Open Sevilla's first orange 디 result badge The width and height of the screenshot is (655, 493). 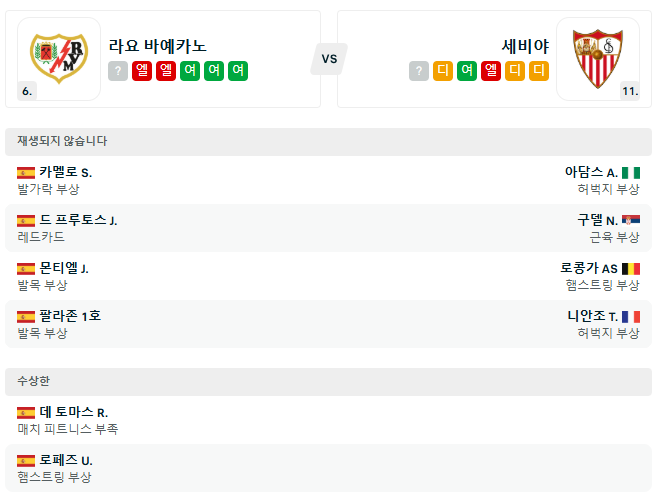tap(443, 71)
